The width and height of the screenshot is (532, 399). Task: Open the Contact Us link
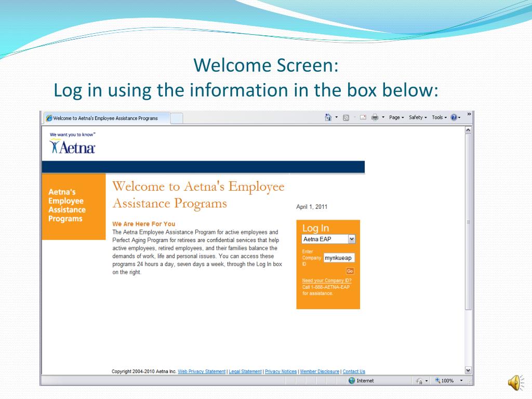point(354,371)
